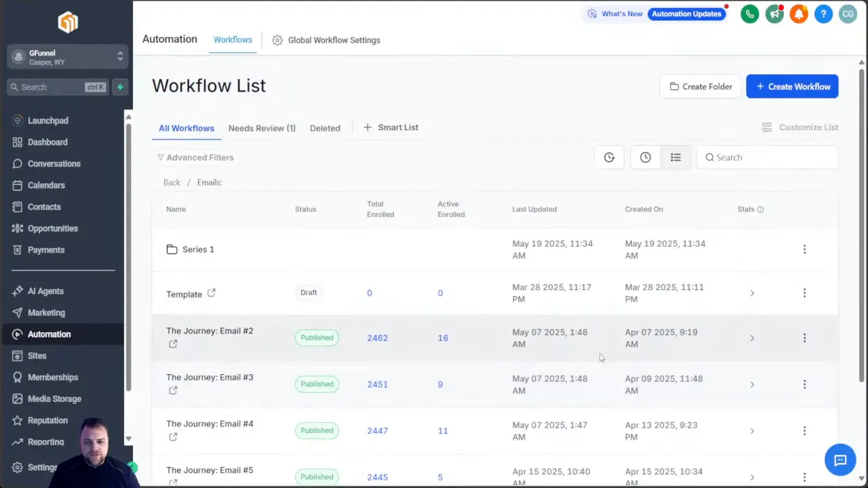Open the megaphone announcements icon
The width and height of the screenshot is (868, 488).
(774, 14)
